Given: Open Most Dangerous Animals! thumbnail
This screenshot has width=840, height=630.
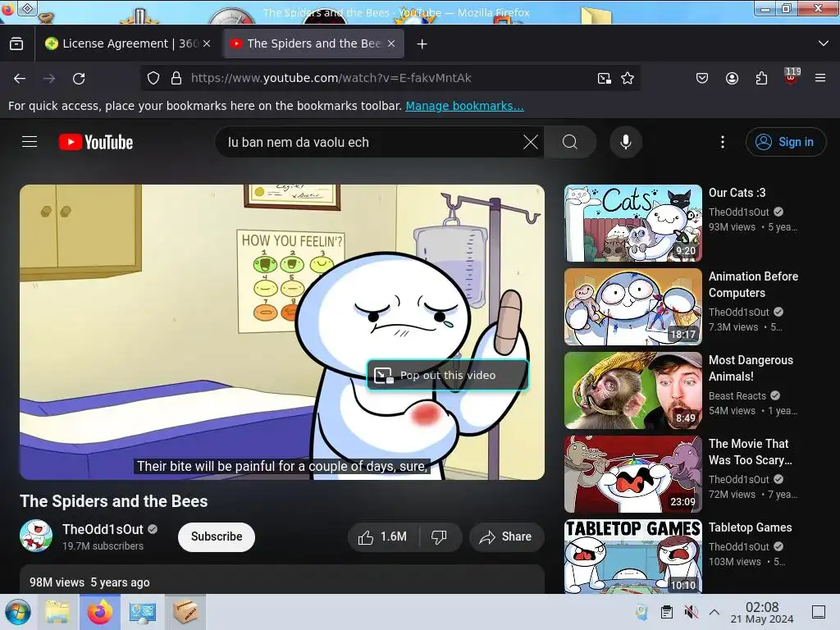Looking at the screenshot, I should [x=632, y=390].
